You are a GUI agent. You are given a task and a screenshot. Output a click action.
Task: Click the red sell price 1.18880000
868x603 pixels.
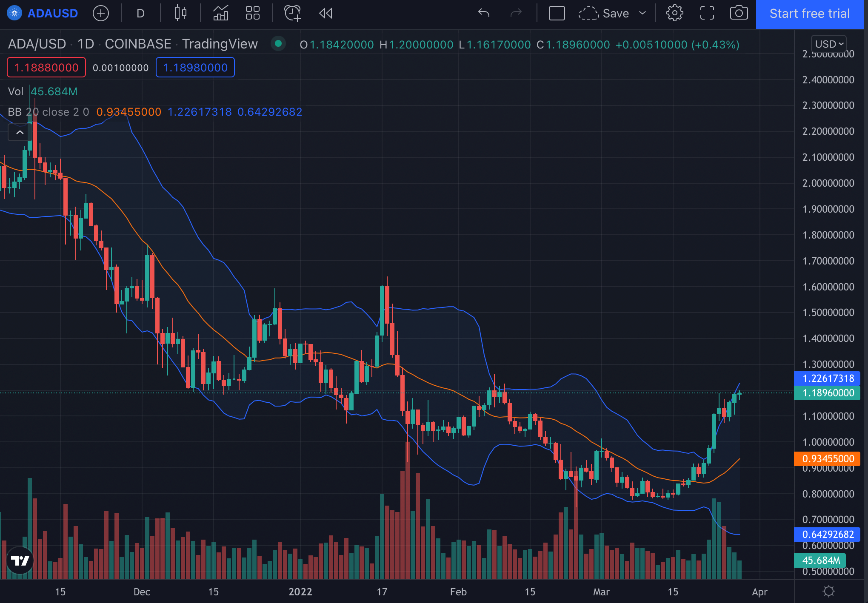click(46, 68)
